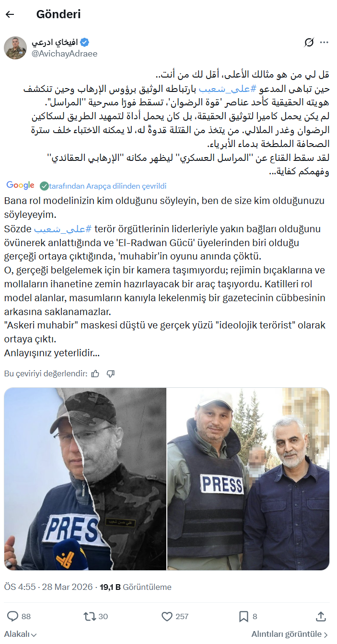
Task: Open the right photo of two men
Action: (x=248, y=479)
